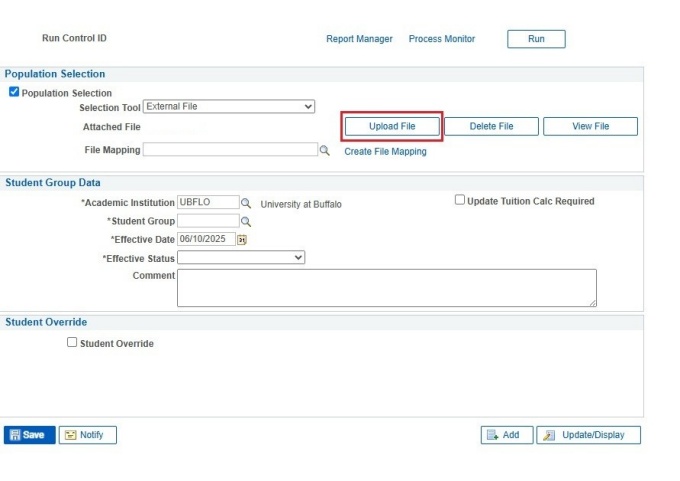Check the Student Override checkbox
Viewport: 680px width, 481px height.
pyautogui.click(x=72, y=342)
